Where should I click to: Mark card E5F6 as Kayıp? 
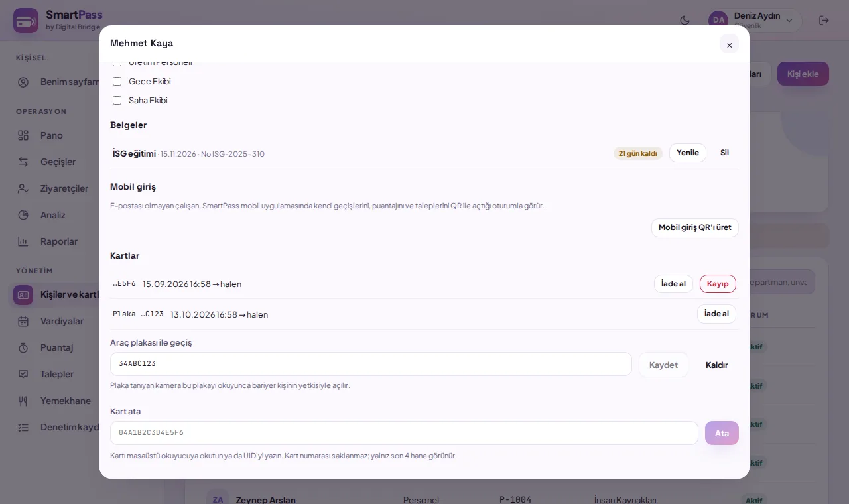click(x=718, y=284)
